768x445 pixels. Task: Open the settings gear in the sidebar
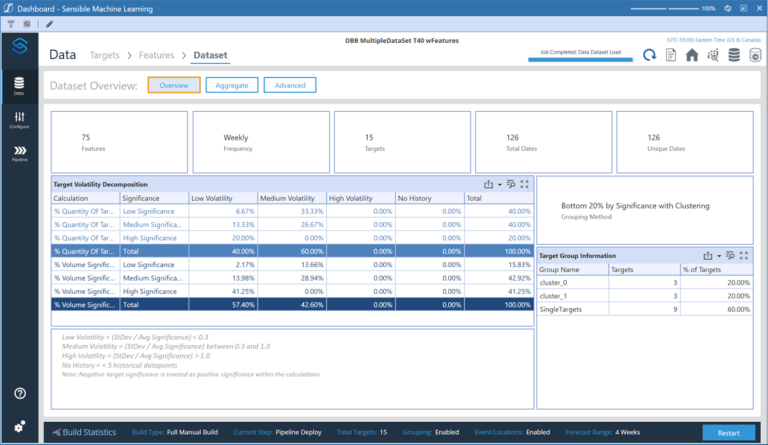pos(20,427)
